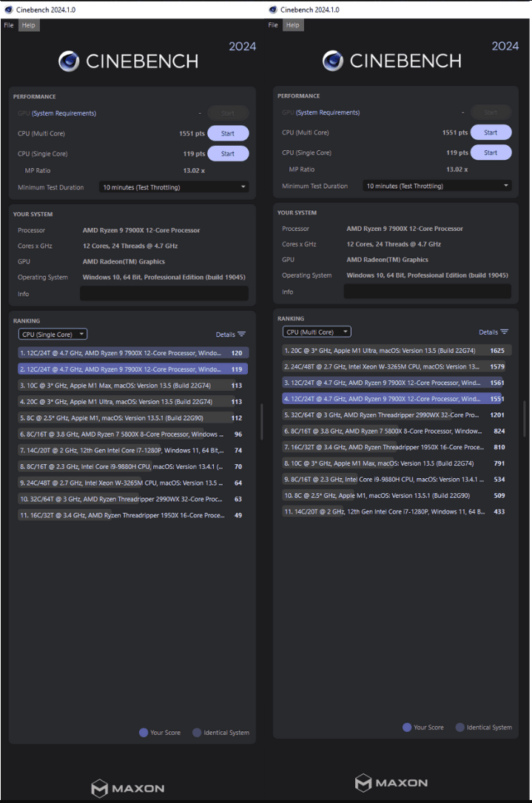Viewport: 532px width, 803px height.
Task: Select multi core rank 7 Threadripper 1950X row
Action: tap(397, 447)
